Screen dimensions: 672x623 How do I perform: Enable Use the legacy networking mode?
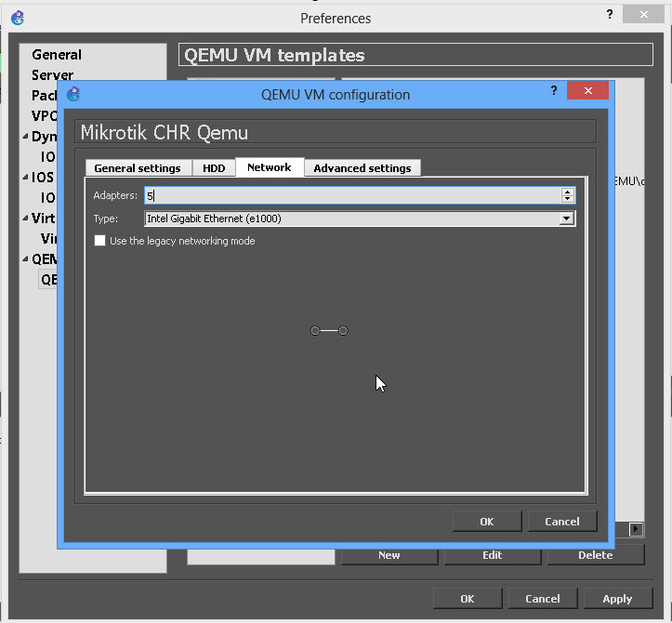point(99,241)
